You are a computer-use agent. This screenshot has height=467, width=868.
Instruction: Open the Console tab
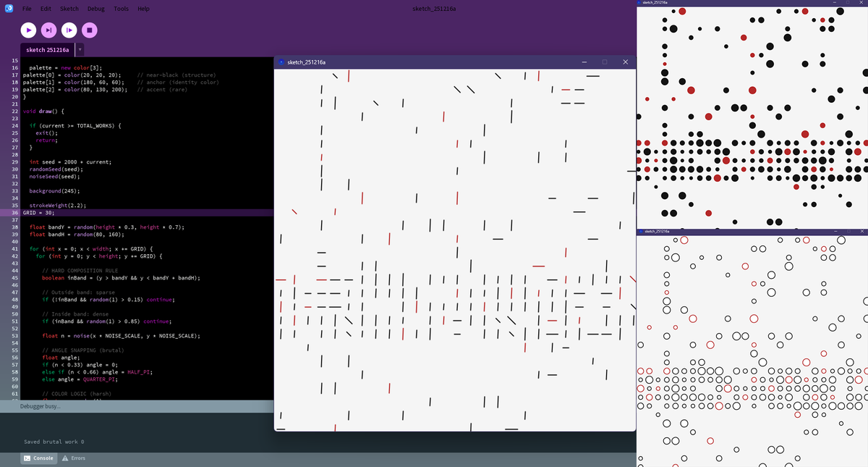(38, 458)
